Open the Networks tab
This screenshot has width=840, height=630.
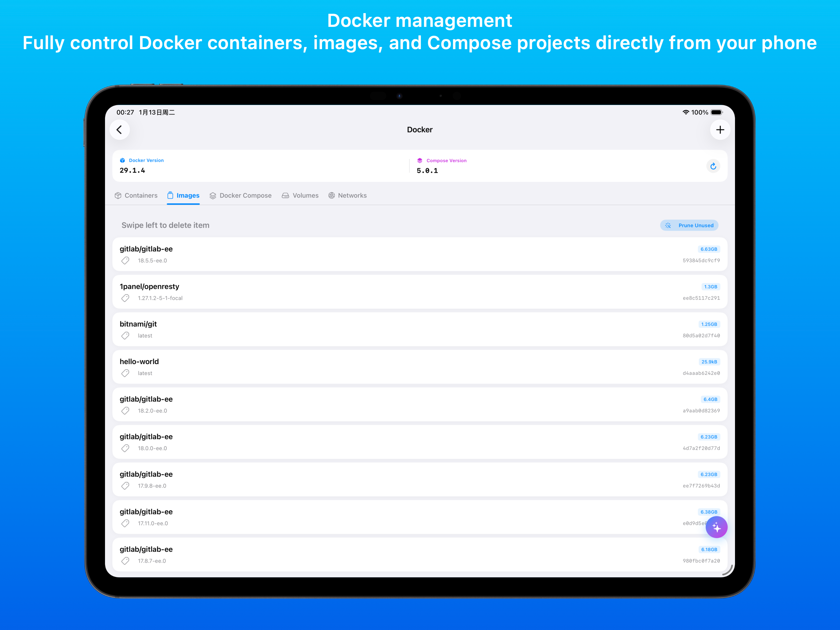click(x=347, y=196)
